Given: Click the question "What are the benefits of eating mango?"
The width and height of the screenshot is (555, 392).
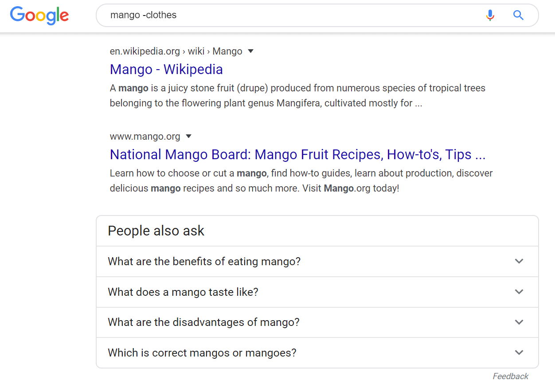Looking at the screenshot, I should [x=204, y=261].
